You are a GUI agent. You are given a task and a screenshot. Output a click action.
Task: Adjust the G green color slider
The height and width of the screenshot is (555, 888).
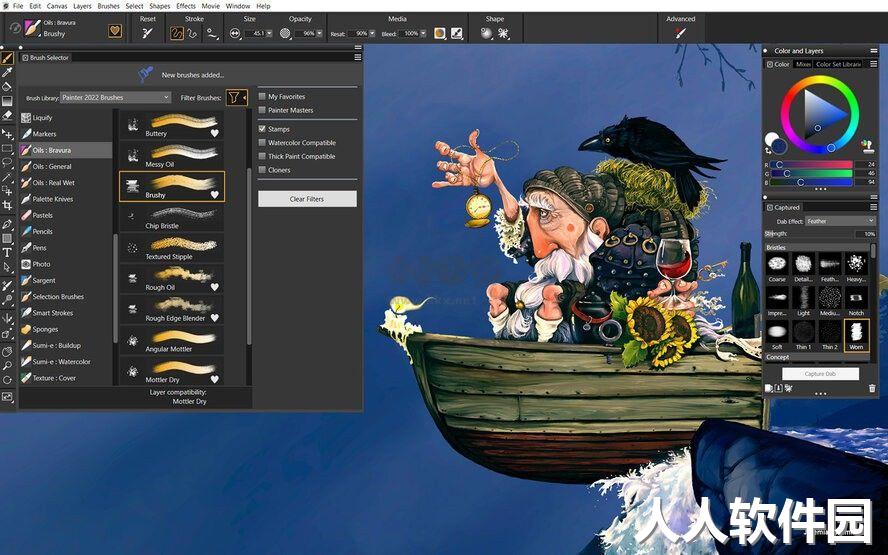pyautogui.click(x=810, y=173)
